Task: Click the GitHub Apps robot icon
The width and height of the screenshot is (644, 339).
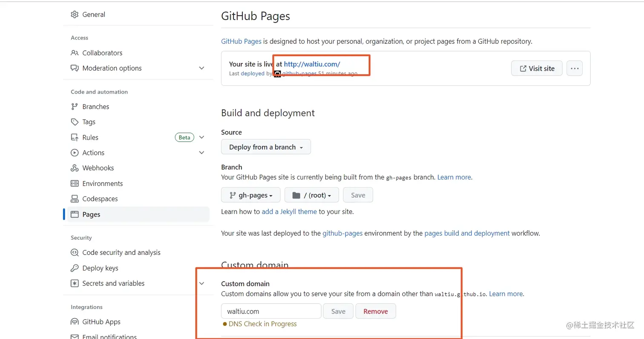Action: pos(75,322)
